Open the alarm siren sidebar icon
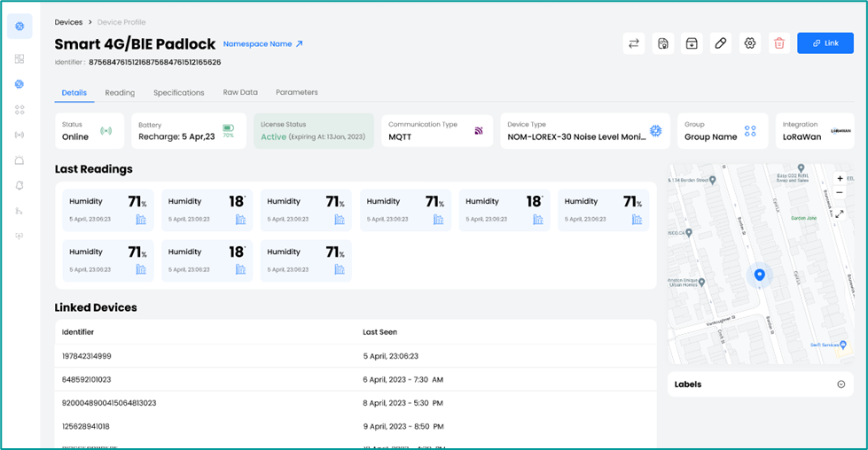The width and height of the screenshot is (868, 450). tap(20, 160)
